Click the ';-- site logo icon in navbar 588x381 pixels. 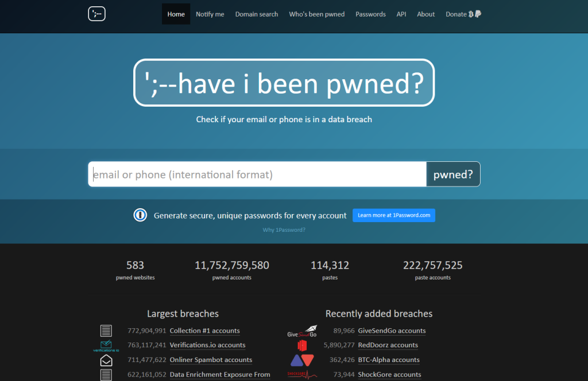96,14
